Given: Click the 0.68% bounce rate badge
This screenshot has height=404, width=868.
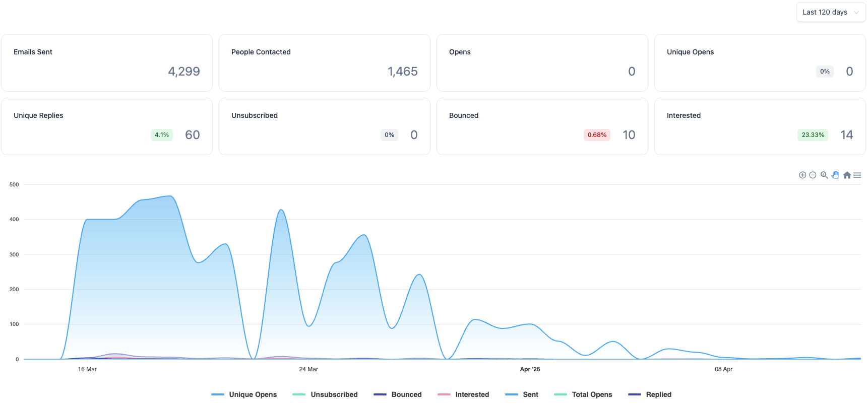Looking at the screenshot, I should coord(597,135).
